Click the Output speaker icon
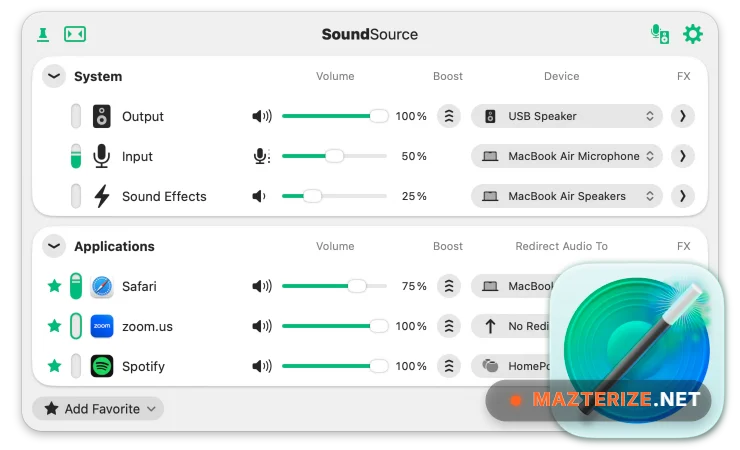This screenshot has width=740, height=450. point(101,116)
